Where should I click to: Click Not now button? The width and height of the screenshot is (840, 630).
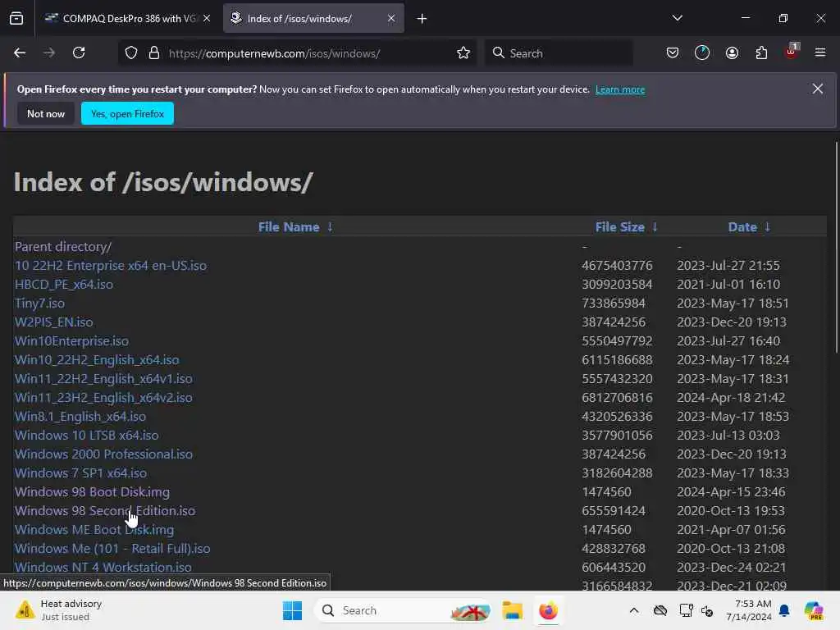click(46, 113)
